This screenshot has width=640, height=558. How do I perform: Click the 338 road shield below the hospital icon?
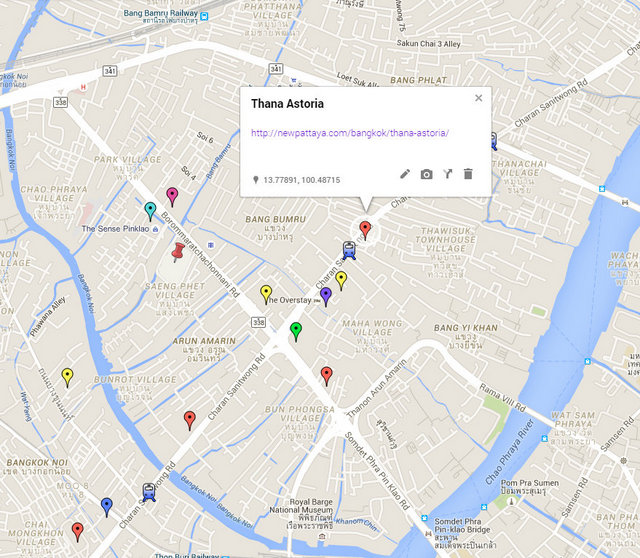pyautogui.click(x=60, y=102)
